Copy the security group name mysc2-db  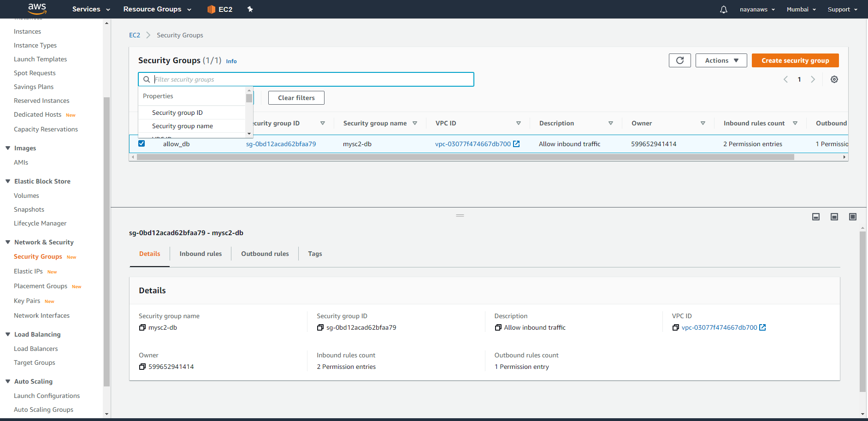point(142,327)
